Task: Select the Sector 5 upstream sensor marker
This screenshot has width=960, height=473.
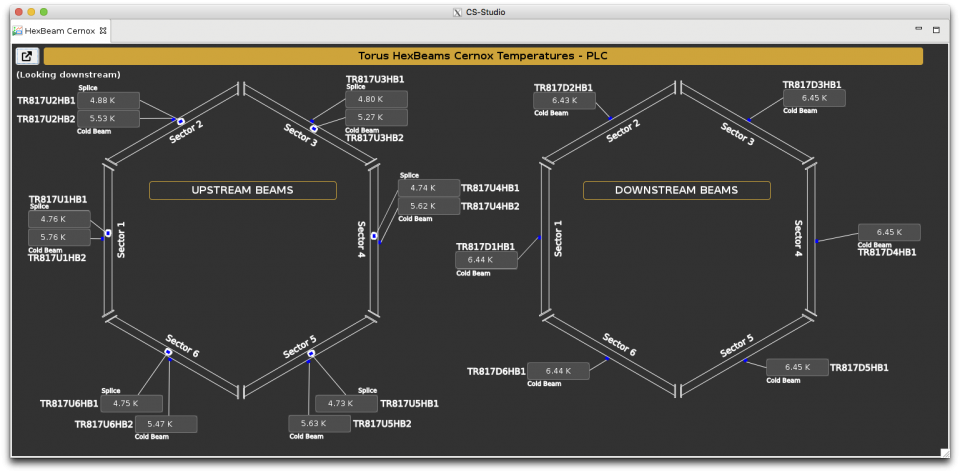Action: [311, 353]
